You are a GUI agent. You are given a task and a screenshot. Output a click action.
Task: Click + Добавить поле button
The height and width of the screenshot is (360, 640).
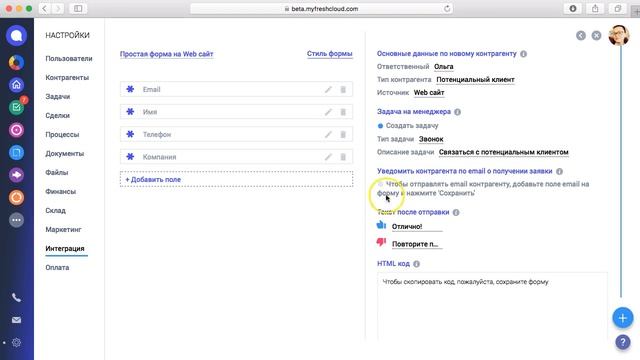pyautogui.click(x=236, y=180)
